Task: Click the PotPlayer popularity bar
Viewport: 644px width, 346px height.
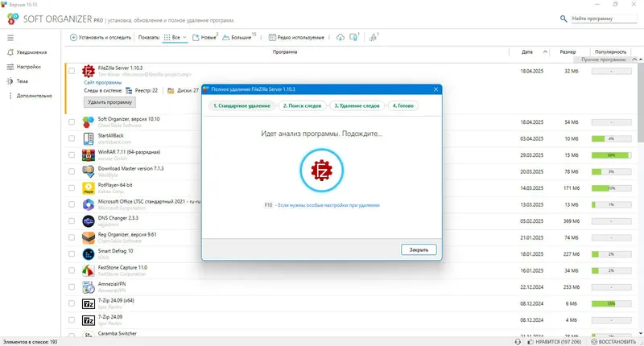Action: pos(611,188)
